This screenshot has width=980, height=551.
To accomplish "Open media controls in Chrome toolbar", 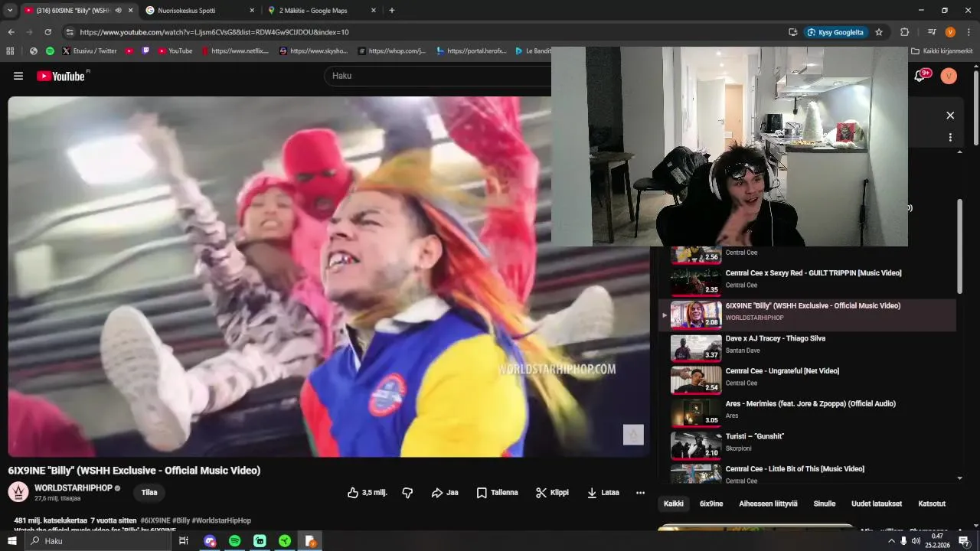I will coord(932,32).
